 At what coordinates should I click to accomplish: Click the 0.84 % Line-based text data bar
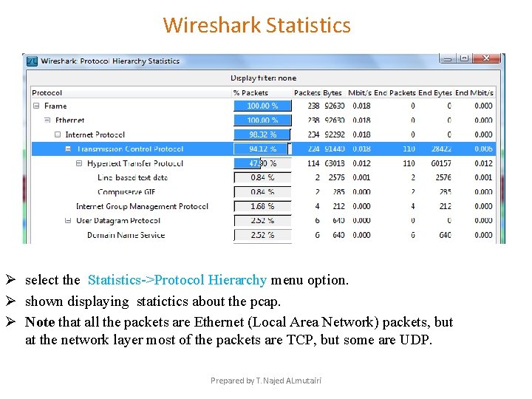262,178
